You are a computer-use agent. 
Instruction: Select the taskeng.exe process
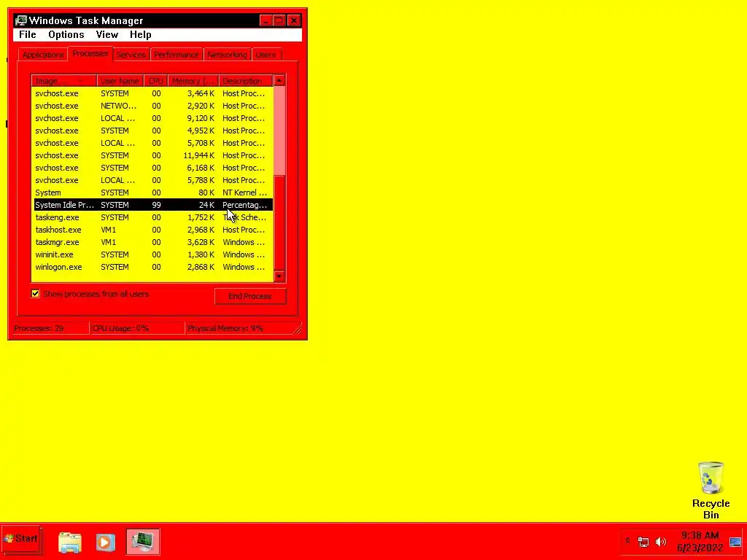click(152, 217)
